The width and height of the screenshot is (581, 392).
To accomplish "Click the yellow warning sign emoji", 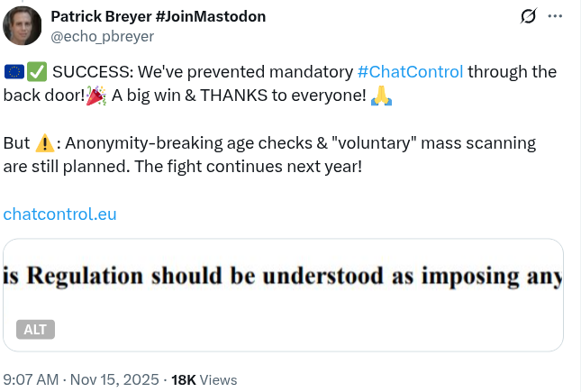I will [x=44, y=143].
